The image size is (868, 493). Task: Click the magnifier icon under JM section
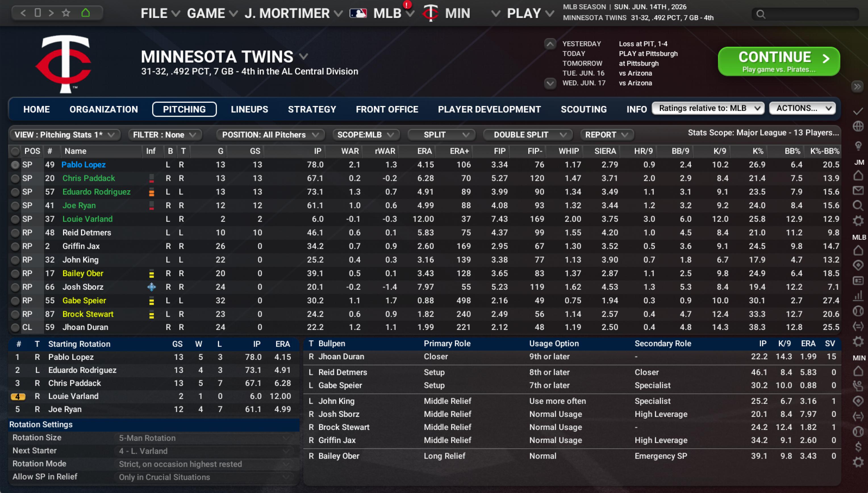tap(858, 206)
